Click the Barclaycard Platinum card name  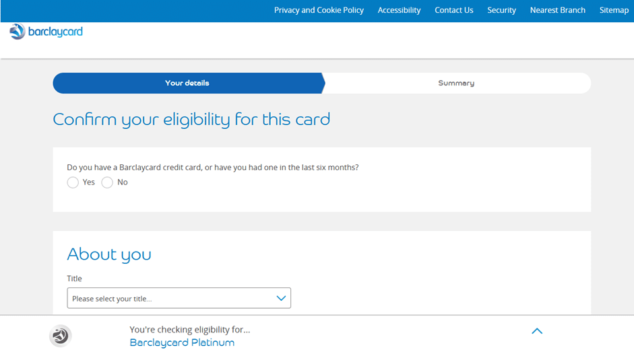[x=182, y=342]
